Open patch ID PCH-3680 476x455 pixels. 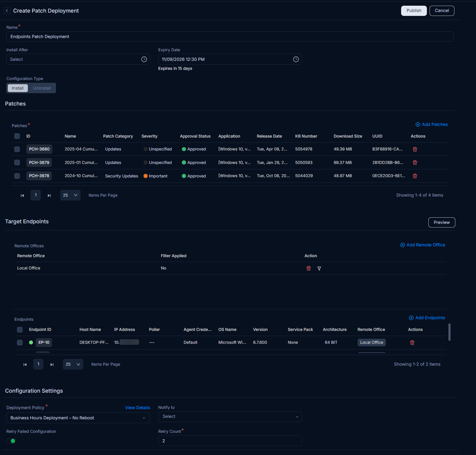39,149
